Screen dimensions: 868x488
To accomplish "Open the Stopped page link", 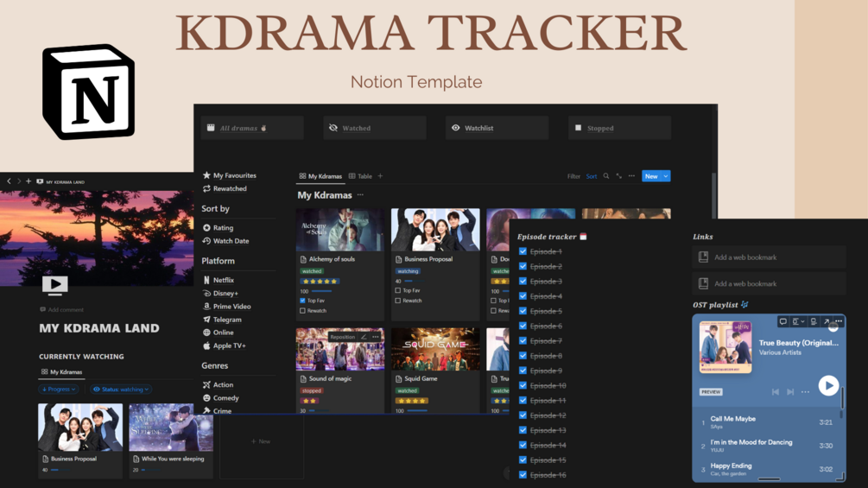I will pyautogui.click(x=619, y=128).
